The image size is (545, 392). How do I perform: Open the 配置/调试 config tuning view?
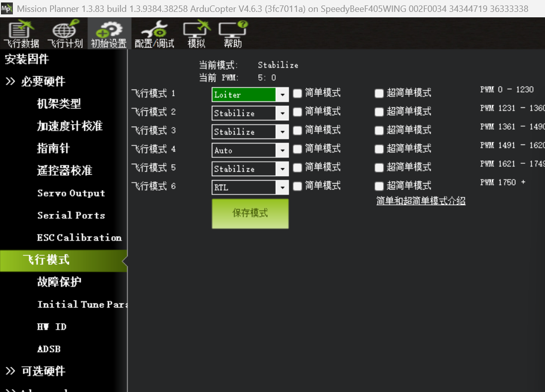pos(154,34)
